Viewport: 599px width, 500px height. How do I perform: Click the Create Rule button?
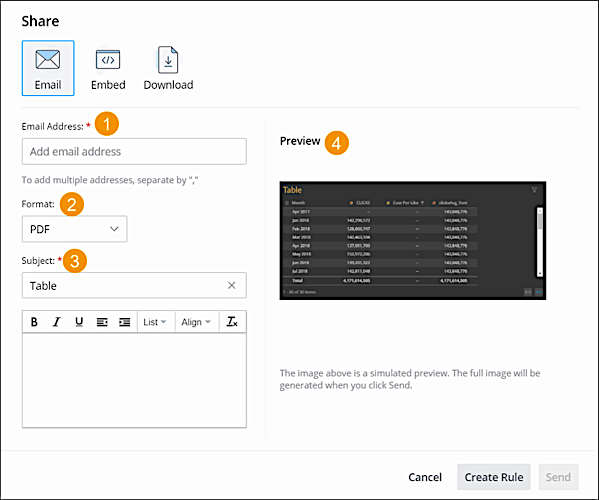[494, 477]
